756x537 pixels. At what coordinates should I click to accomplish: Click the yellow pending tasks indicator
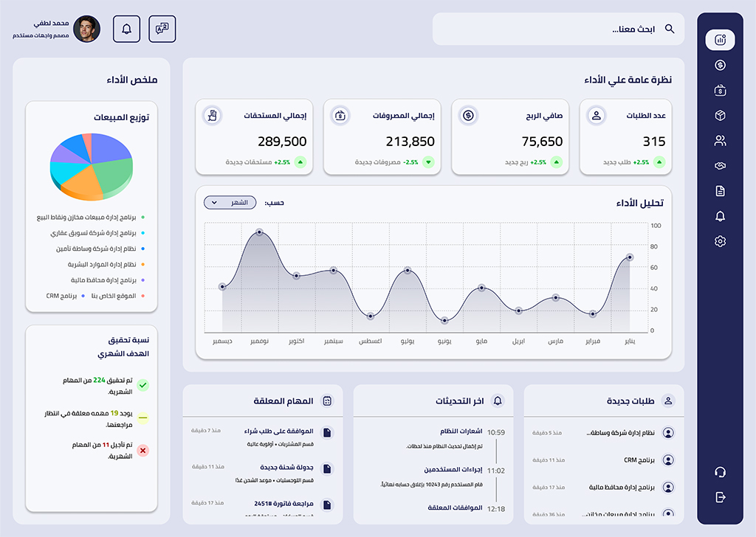tap(143, 418)
